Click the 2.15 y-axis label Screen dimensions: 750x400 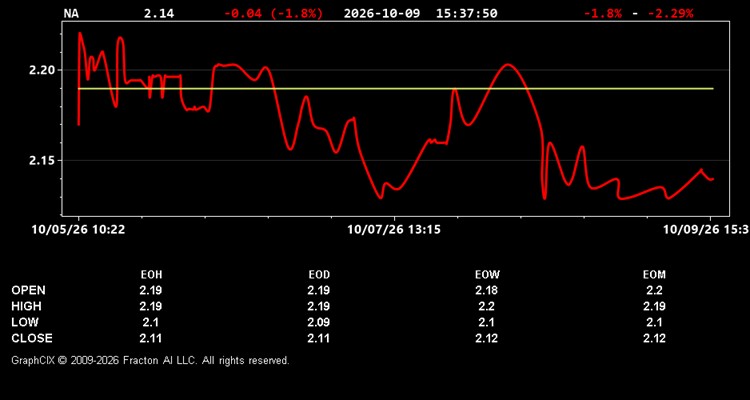tap(41, 161)
